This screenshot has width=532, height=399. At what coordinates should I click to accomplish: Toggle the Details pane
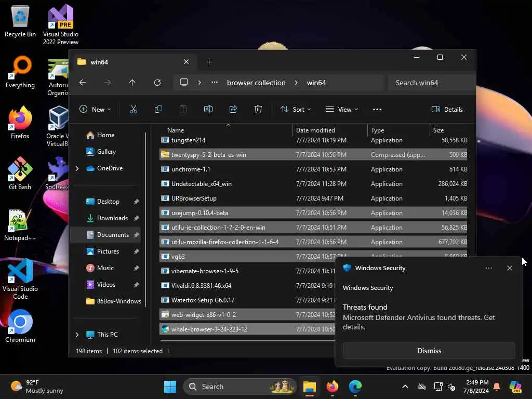(x=447, y=109)
